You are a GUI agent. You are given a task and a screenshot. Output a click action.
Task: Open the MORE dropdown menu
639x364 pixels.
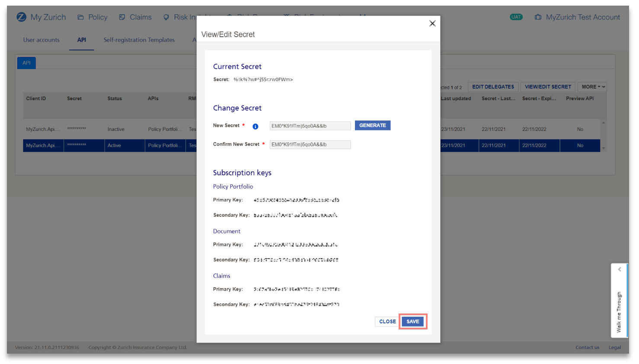[x=593, y=87]
